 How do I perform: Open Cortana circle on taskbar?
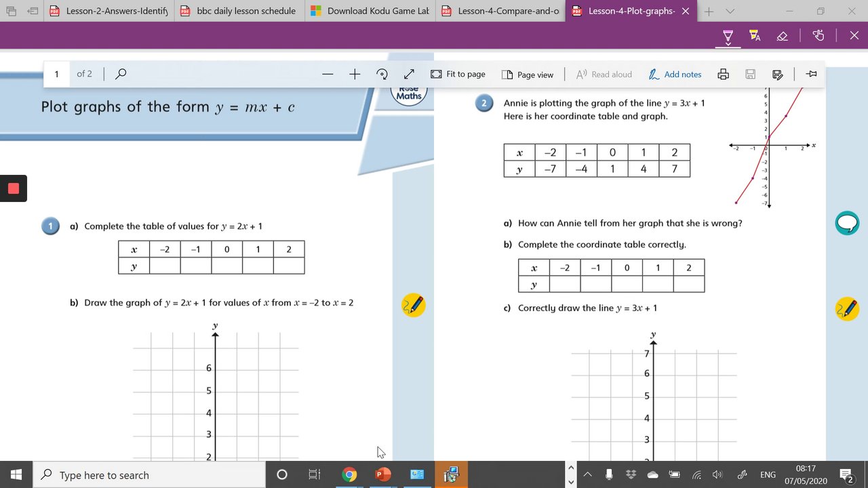pyautogui.click(x=282, y=474)
